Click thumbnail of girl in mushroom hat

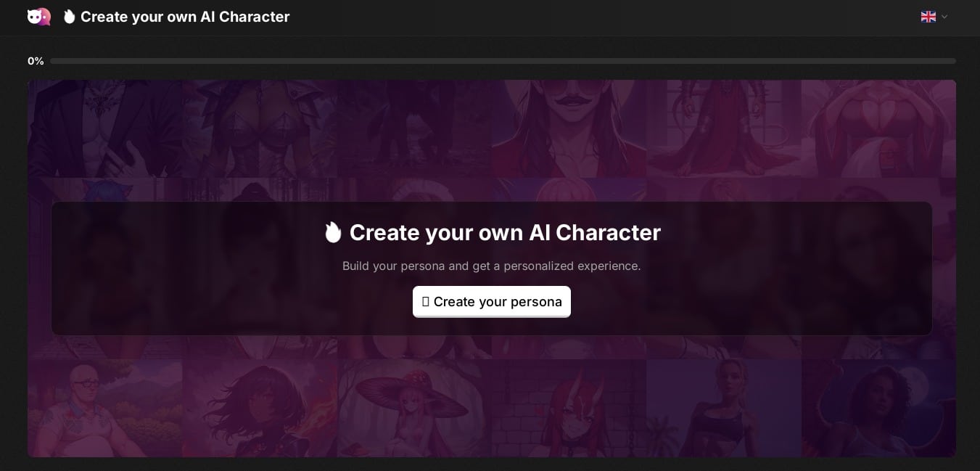click(414, 408)
